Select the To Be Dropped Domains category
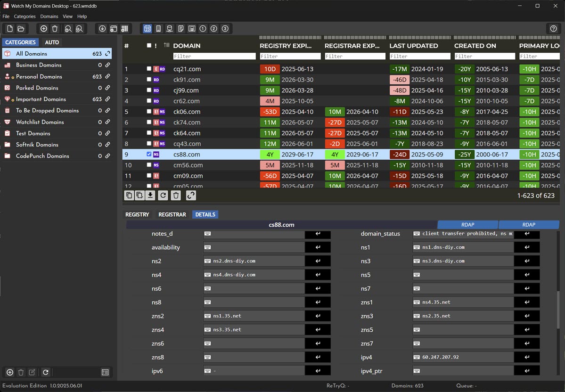Screen dimensions: 565x392 pos(57,110)
